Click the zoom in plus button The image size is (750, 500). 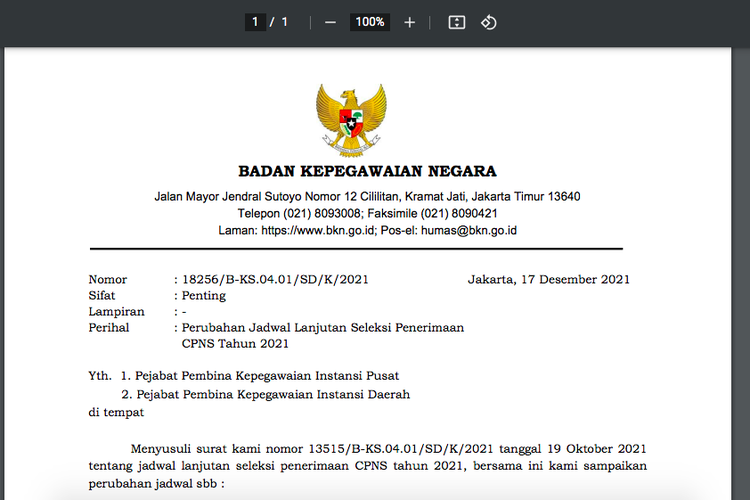pos(409,22)
